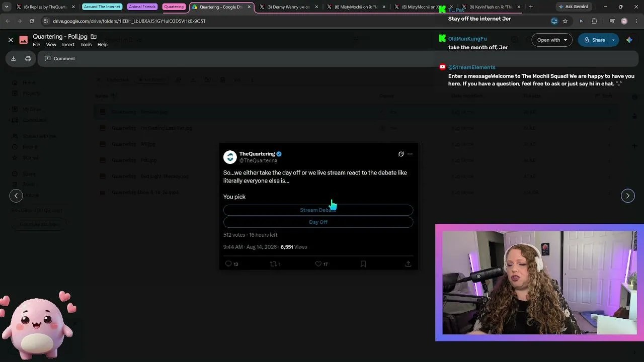Image resolution: width=644 pixels, height=362 pixels.
Task: Click the tweet share icon
Action: click(x=408, y=264)
